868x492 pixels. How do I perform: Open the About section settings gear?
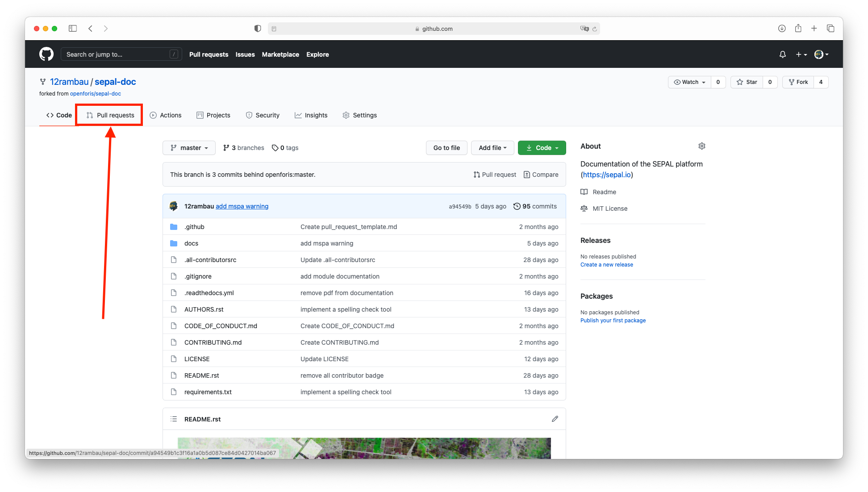pos(701,146)
